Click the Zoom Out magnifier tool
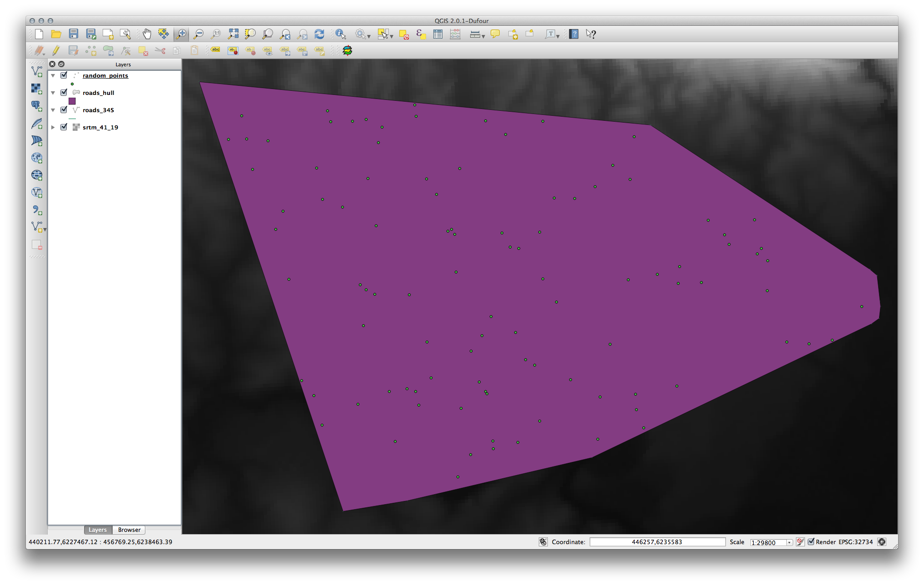The width and height of the screenshot is (924, 585). pos(199,34)
